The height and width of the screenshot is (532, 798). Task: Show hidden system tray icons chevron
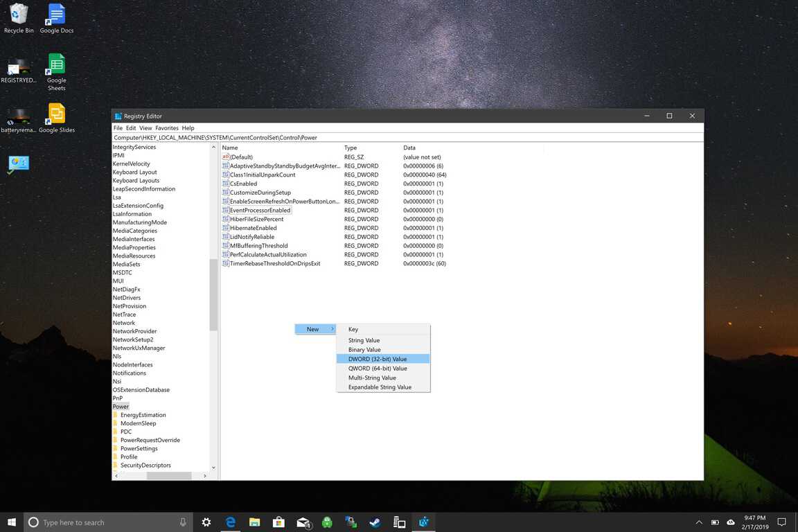[698, 522]
